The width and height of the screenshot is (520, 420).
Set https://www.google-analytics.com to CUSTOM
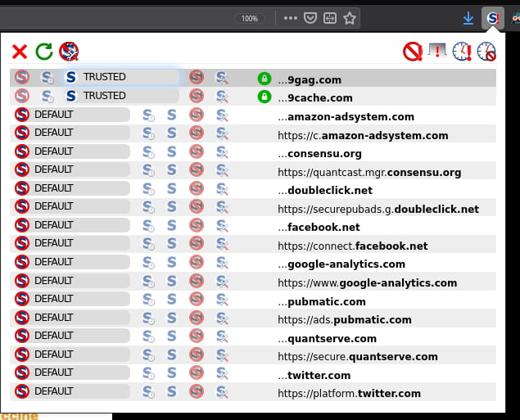coord(222,281)
